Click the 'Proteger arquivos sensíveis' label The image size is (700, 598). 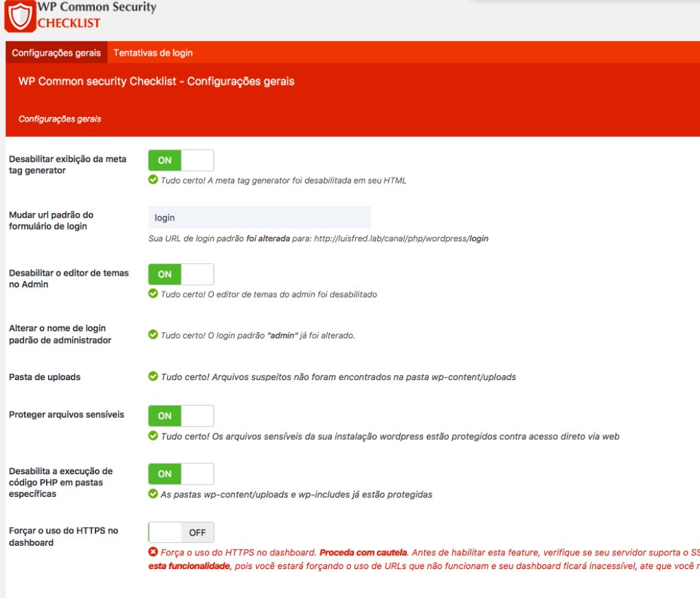click(x=67, y=414)
